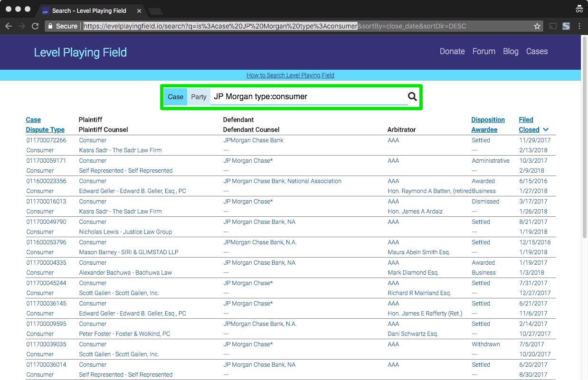The image size is (588, 380).
Task: Click the search query input field
Action: pos(309,97)
